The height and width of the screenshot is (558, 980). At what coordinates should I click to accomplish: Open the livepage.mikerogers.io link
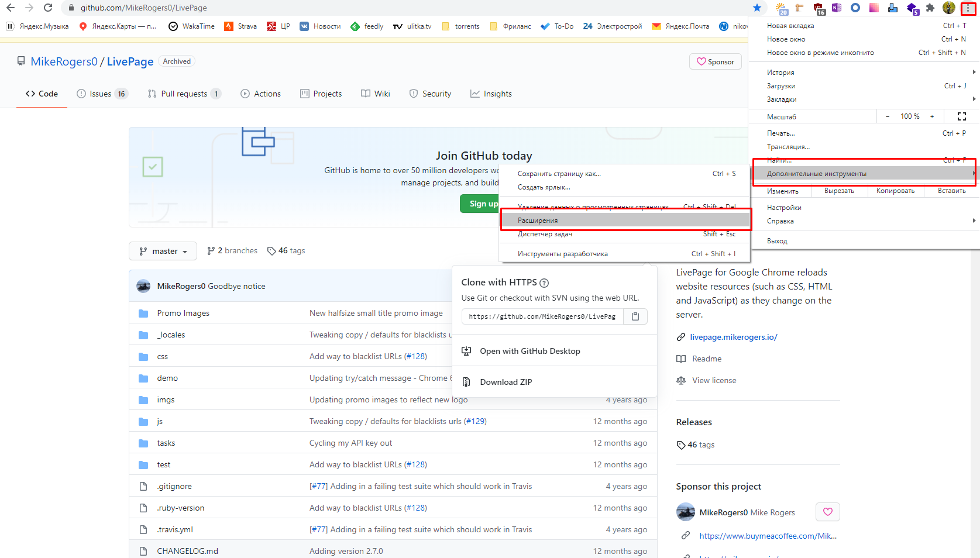coord(733,337)
